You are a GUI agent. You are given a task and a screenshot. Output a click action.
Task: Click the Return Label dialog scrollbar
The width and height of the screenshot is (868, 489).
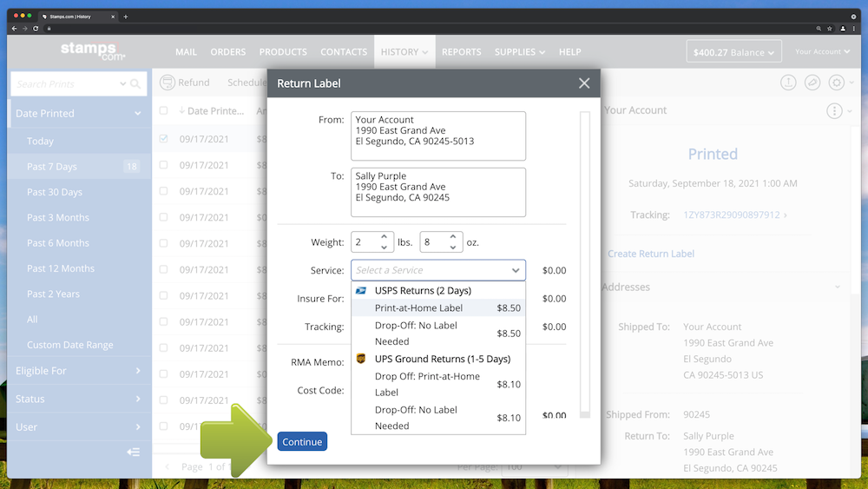point(584,261)
